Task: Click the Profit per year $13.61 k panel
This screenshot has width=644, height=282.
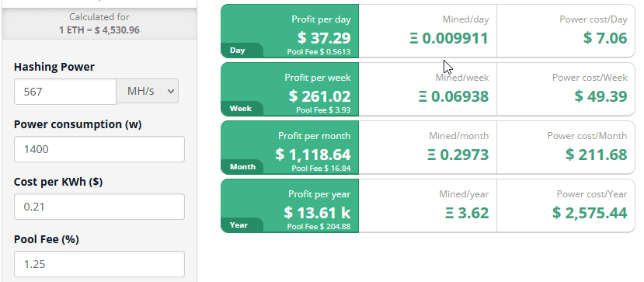Action: tap(290, 206)
